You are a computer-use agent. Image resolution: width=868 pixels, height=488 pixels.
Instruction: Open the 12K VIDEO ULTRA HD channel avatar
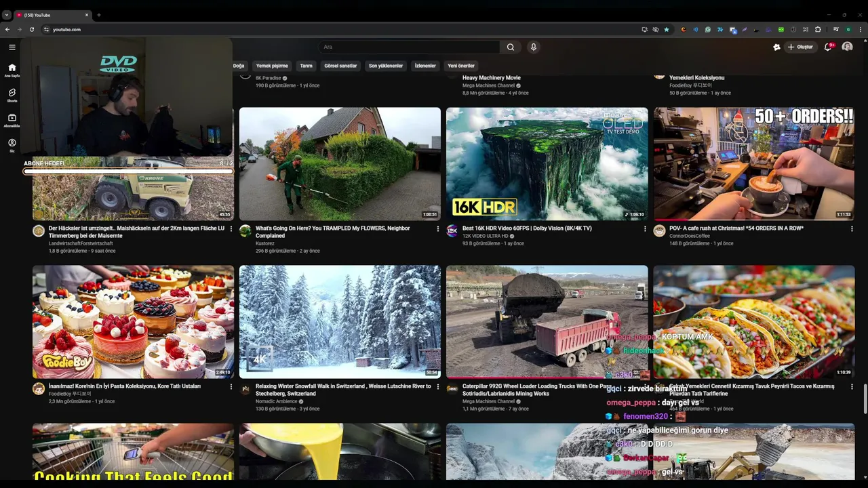click(x=452, y=231)
